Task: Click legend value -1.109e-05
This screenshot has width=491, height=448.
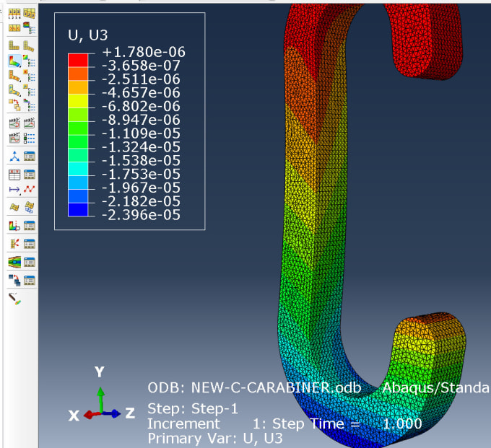Action: [142, 133]
